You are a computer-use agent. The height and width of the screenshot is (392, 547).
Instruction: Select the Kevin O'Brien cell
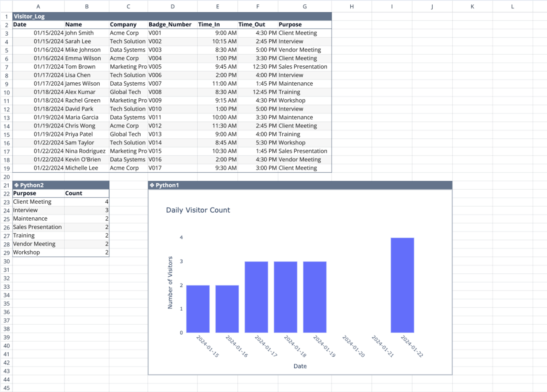(x=87, y=160)
